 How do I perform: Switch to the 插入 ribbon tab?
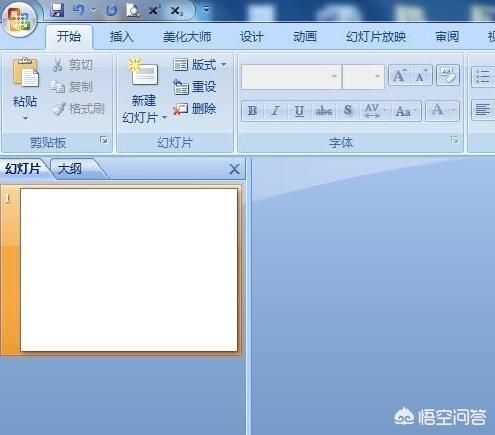[x=122, y=37]
